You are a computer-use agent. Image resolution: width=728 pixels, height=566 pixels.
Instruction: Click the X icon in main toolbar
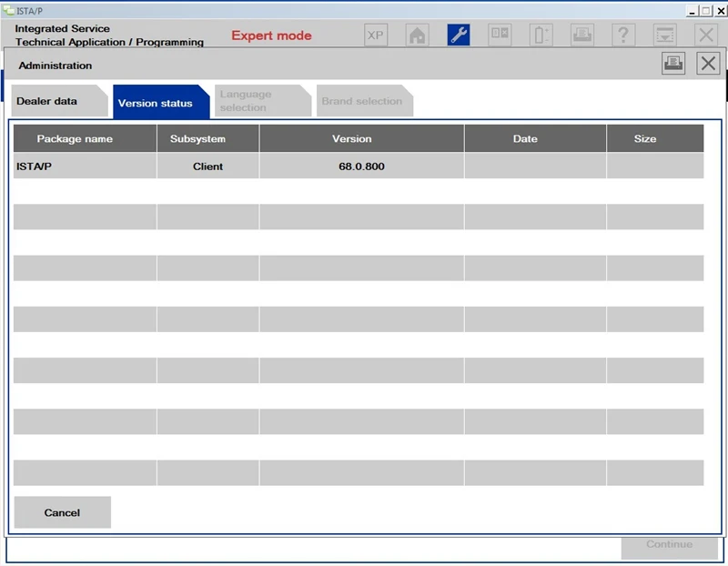click(x=706, y=35)
